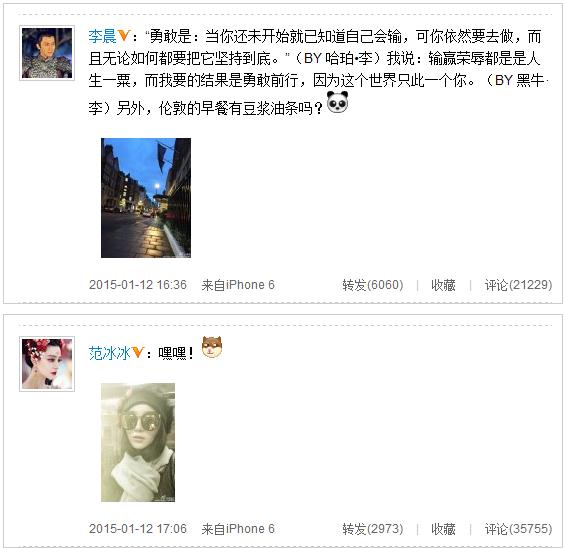Enlarge the London street night photo

click(146, 198)
